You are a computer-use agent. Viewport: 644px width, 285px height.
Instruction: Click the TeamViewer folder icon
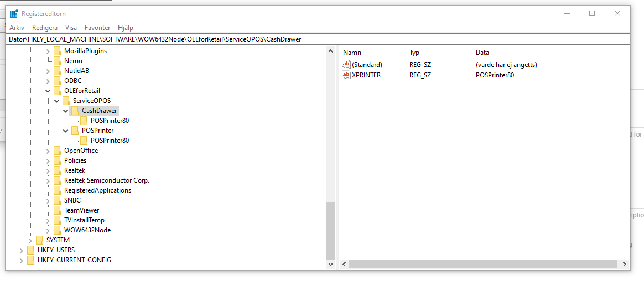coord(58,210)
